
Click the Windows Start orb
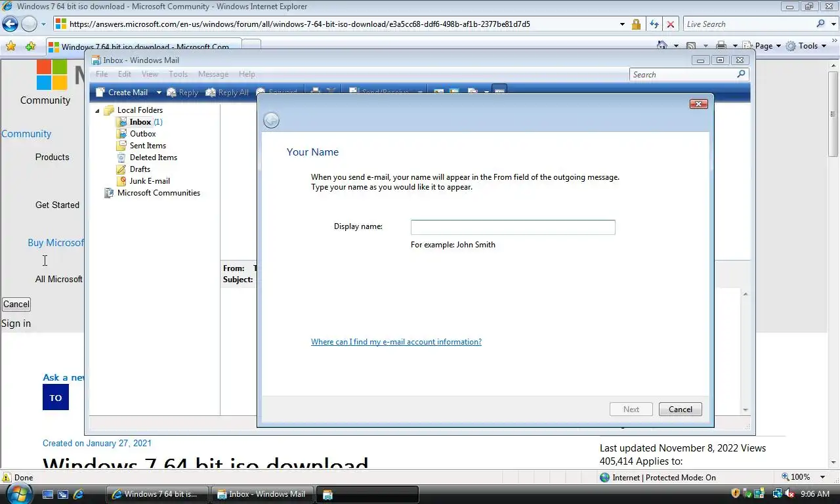[20, 493]
